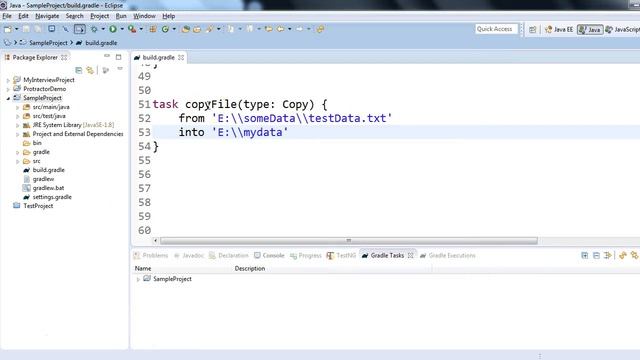Open the External Tools dropdown arrow
640x360 pixels.
[141, 29]
